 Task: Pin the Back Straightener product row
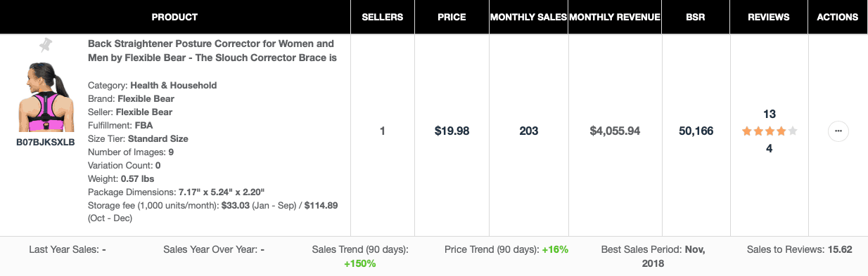(x=45, y=45)
